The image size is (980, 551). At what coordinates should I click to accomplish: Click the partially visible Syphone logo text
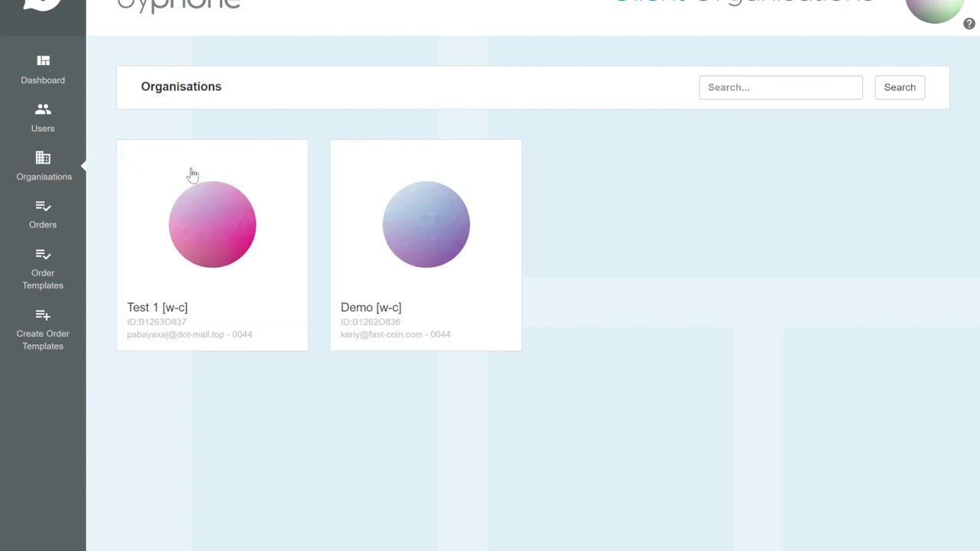click(x=179, y=6)
